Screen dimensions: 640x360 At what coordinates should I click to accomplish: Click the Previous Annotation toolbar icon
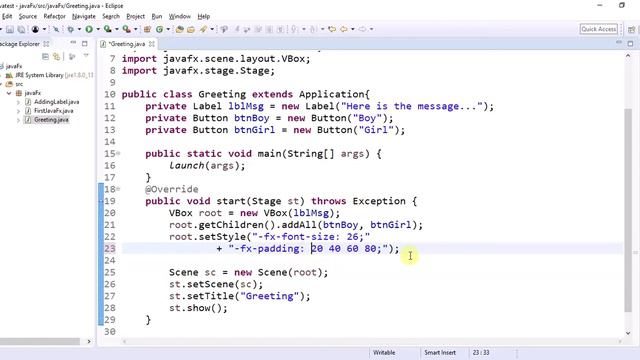point(313,29)
